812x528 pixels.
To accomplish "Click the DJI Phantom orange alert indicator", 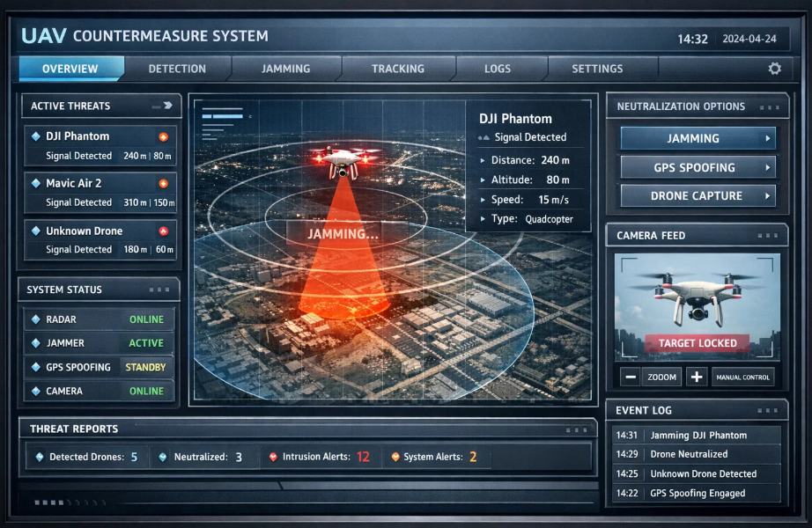I will (x=163, y=137).
